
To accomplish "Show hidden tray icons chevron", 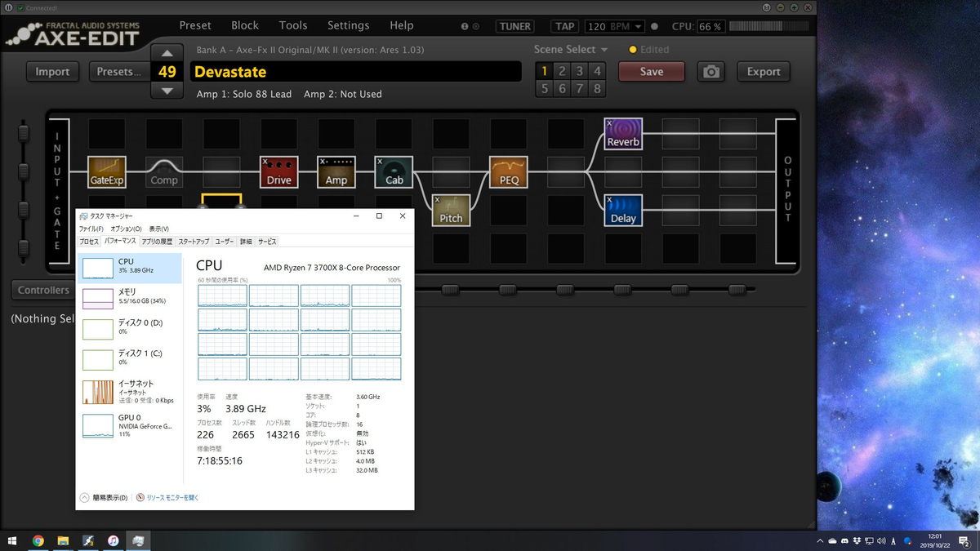I will (821, 540).
